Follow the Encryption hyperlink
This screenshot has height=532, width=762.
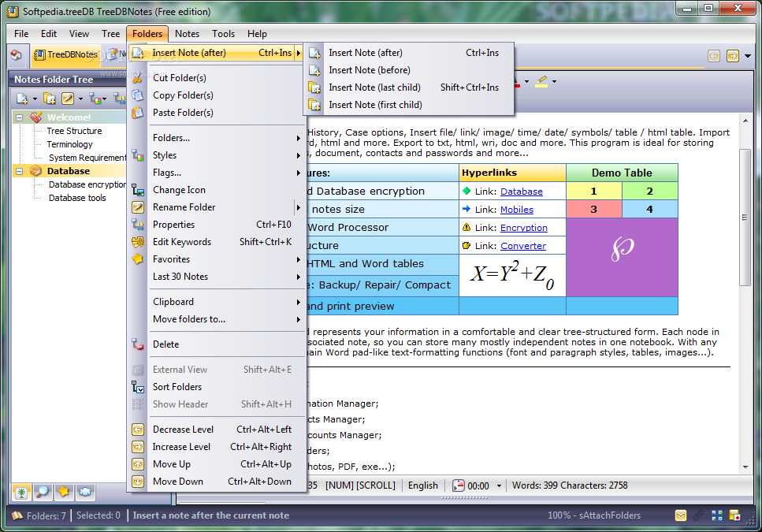[524, 228]
